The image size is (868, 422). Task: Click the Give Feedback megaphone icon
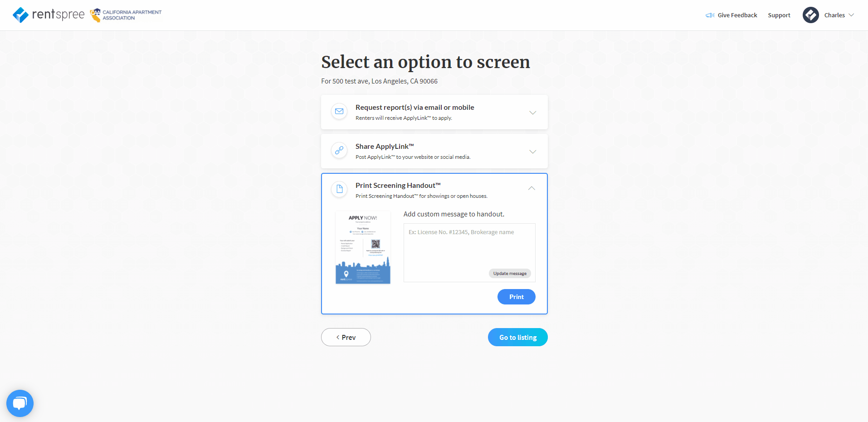tap(710, 15)
